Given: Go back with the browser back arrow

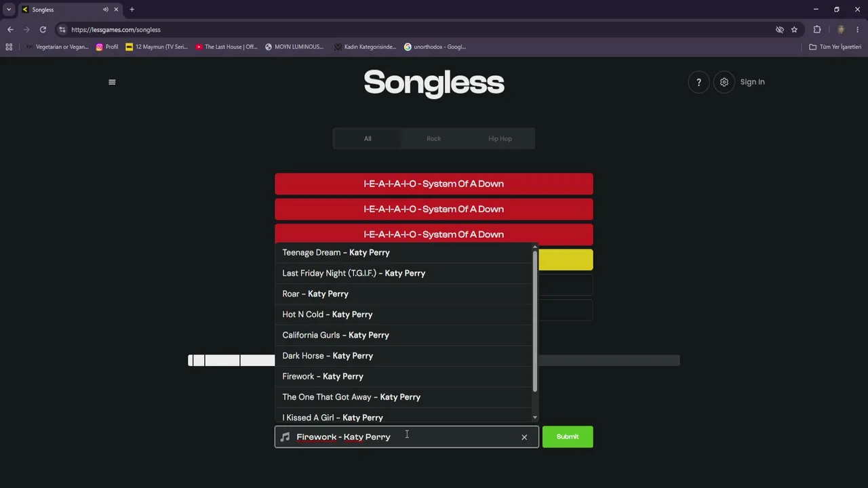Looking at the screenshot, I should click(10, 30).
